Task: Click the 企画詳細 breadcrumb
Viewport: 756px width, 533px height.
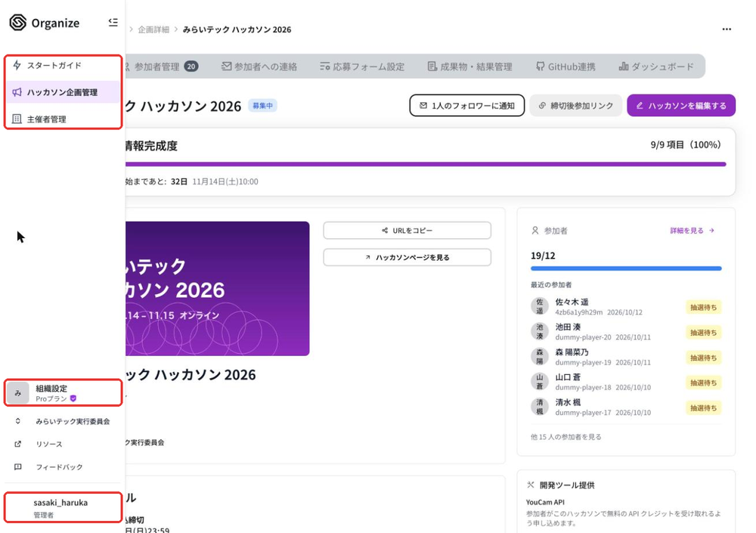Action: pos(153,29)
